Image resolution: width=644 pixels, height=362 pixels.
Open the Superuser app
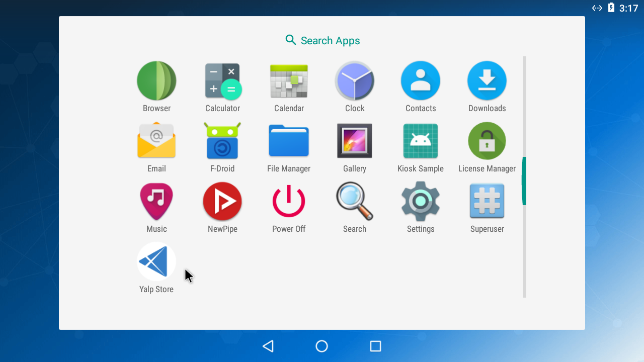coord(487,201)
